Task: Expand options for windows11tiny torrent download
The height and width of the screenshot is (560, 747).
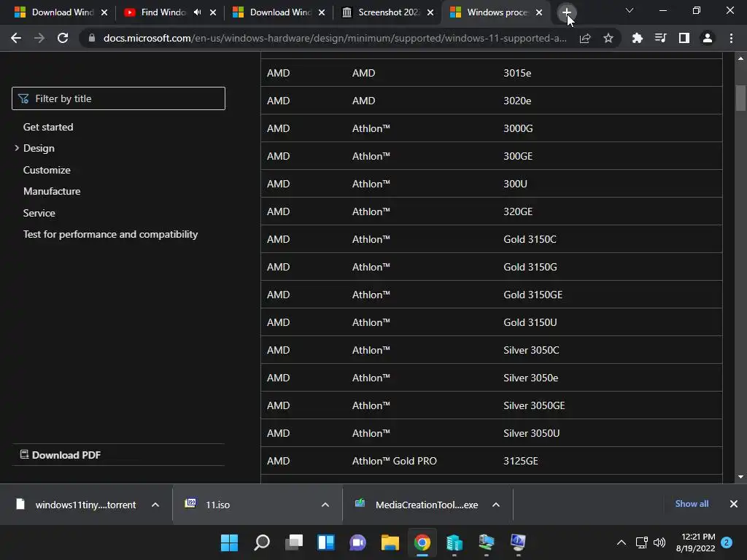Action: 155,505
